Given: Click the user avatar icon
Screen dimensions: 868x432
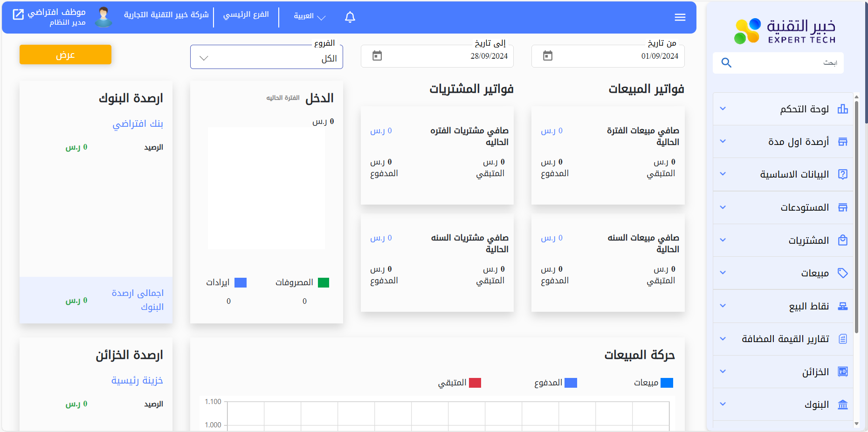Looking at the screenshot, I should (103, 17).
